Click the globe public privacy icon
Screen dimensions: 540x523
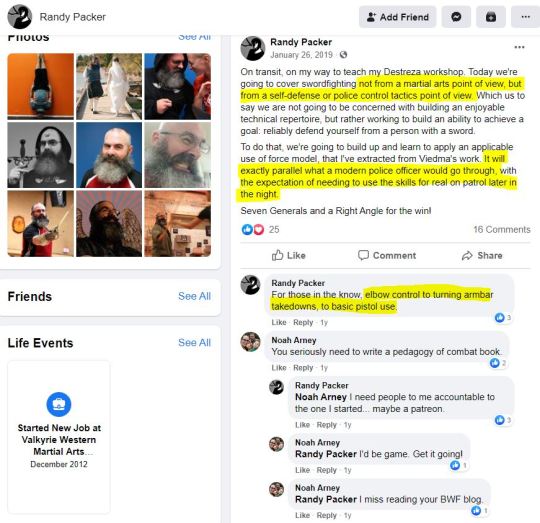coord(343,55)
